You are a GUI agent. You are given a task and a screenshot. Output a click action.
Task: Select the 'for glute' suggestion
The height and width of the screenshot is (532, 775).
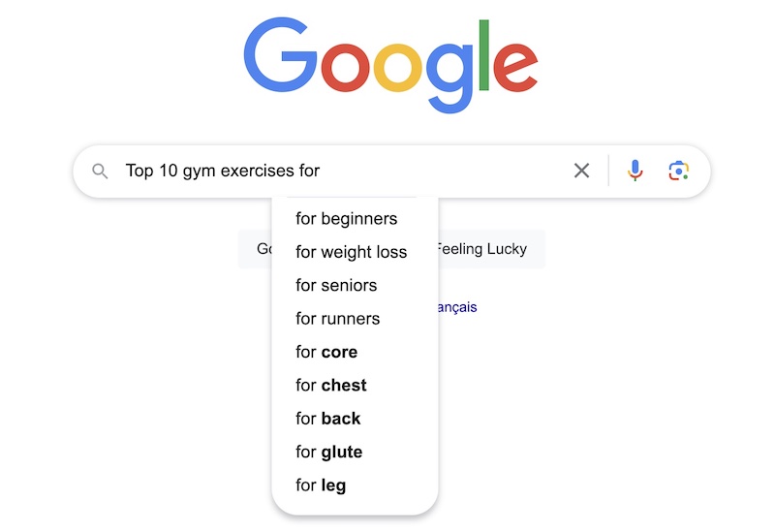329,452
